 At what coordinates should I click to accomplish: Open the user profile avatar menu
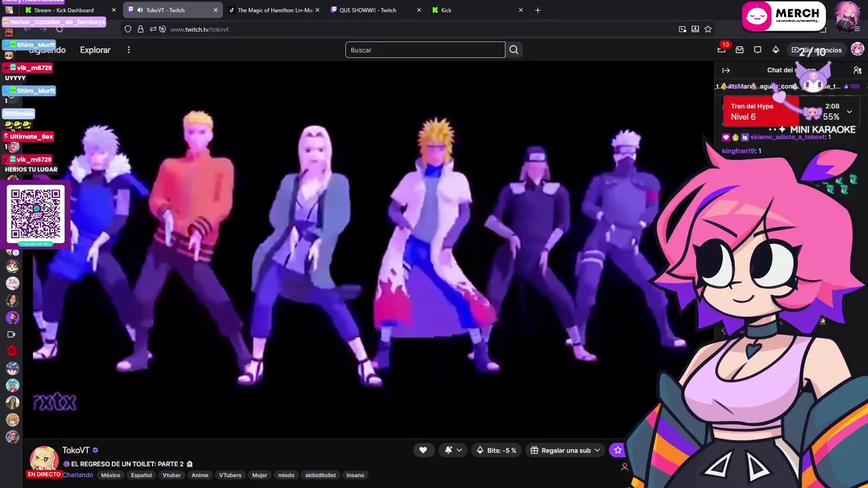[857, 49]
